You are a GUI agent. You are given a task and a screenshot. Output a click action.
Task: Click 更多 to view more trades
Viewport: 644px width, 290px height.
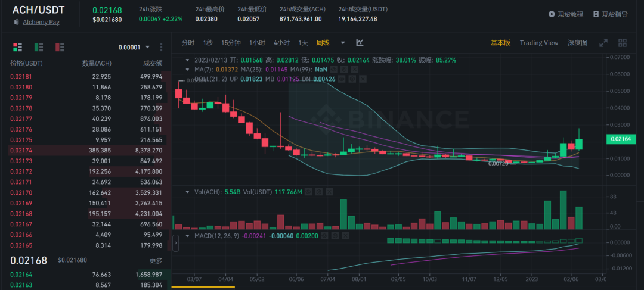(x=156, y=260)
